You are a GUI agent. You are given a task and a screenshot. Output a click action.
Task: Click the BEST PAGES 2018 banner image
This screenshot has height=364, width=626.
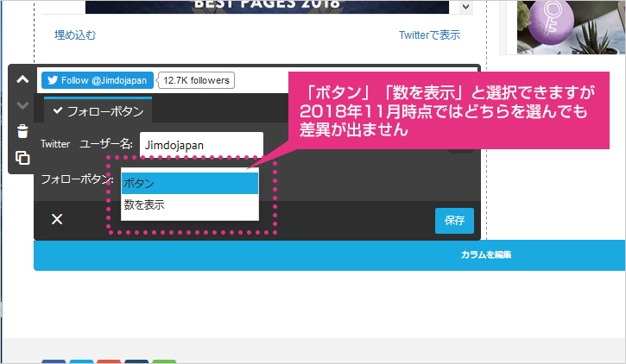267,6
